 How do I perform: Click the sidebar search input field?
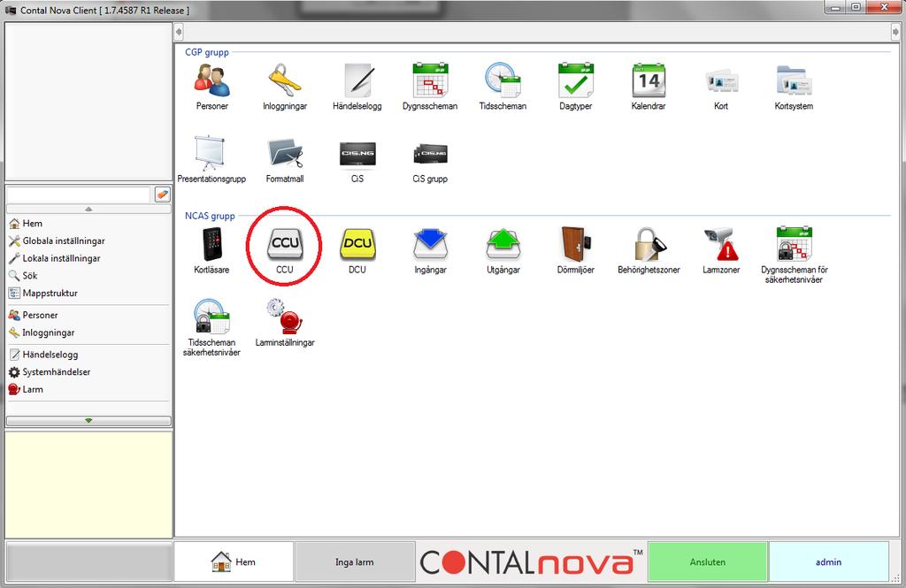(79, 195)
